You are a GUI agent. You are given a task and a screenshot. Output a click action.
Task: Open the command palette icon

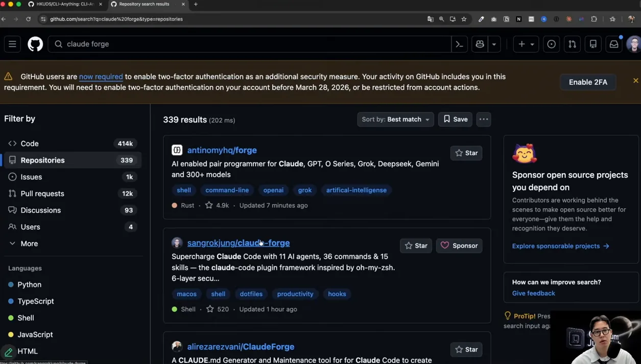459,44
